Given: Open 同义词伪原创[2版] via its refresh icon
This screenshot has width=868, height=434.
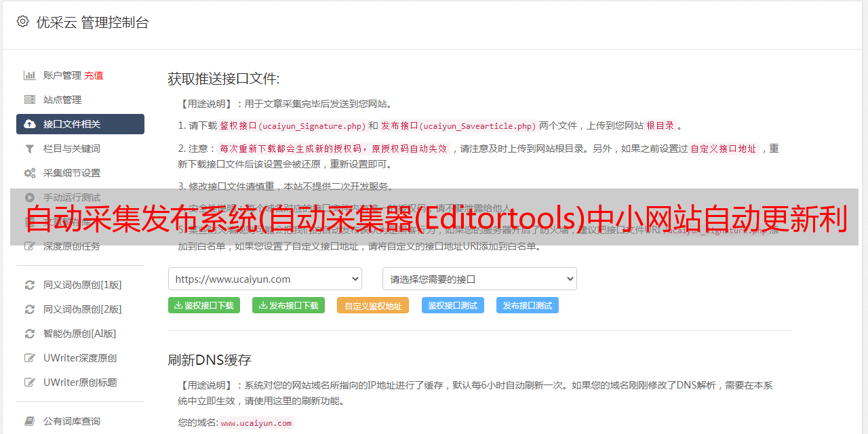Looking at the screenshot, I should coord(30,309).
